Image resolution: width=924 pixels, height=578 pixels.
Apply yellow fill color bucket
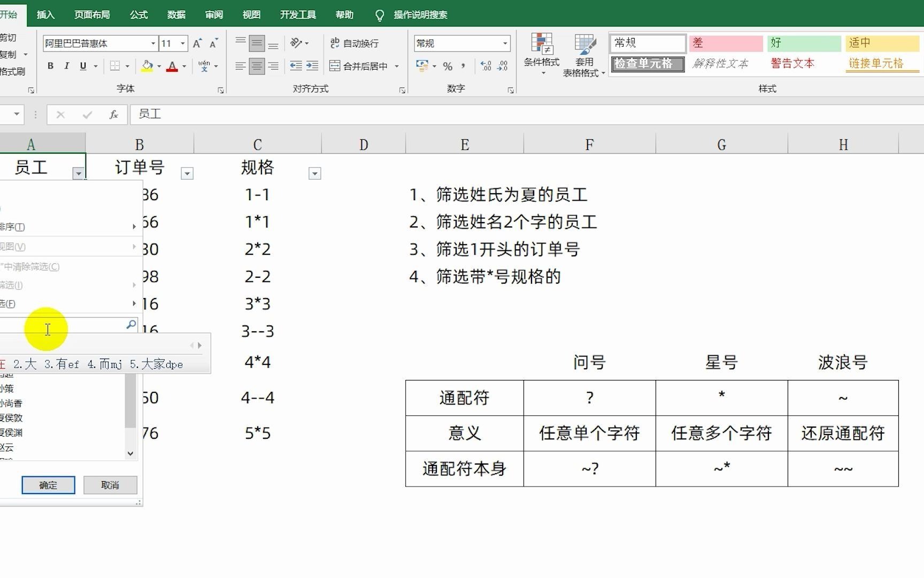click(147, 66)
